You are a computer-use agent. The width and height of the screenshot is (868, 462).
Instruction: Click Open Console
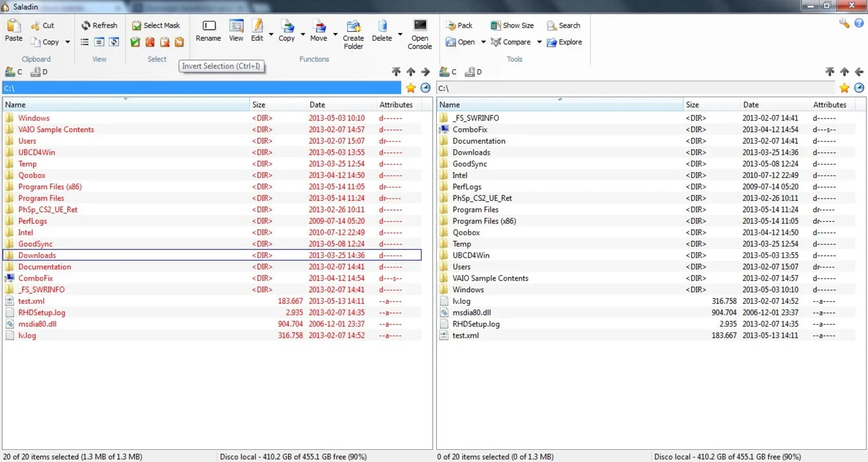[x=420, y=35]
